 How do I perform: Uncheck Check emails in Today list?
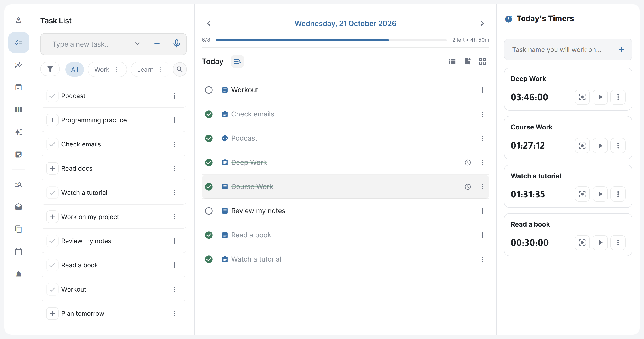click(x=209, y=114)
